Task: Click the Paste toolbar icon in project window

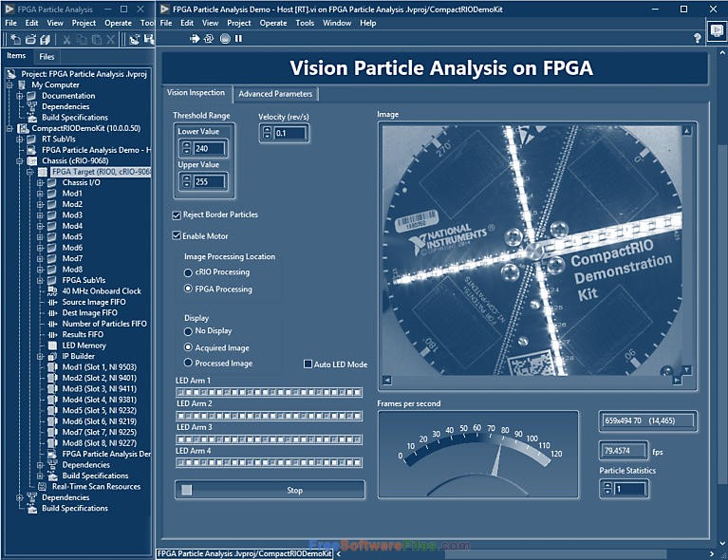Action: (x=96, y=40)
